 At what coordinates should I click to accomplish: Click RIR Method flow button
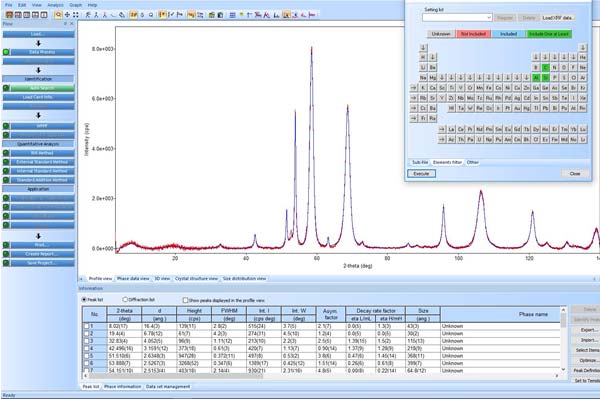click(42, 153)
